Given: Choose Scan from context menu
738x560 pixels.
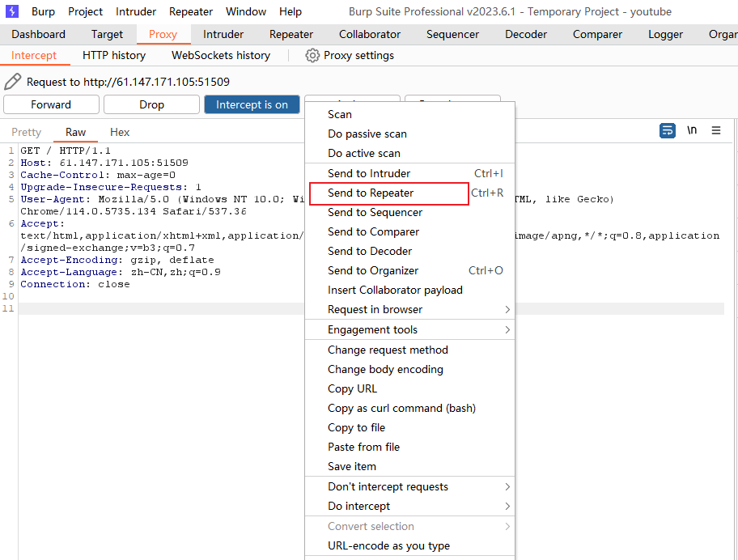Looking at the screenshot, I should [409, 114].
